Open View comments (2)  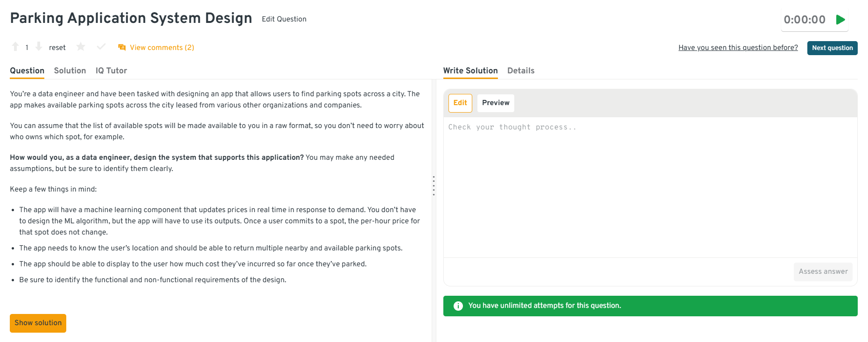[161, 48]
